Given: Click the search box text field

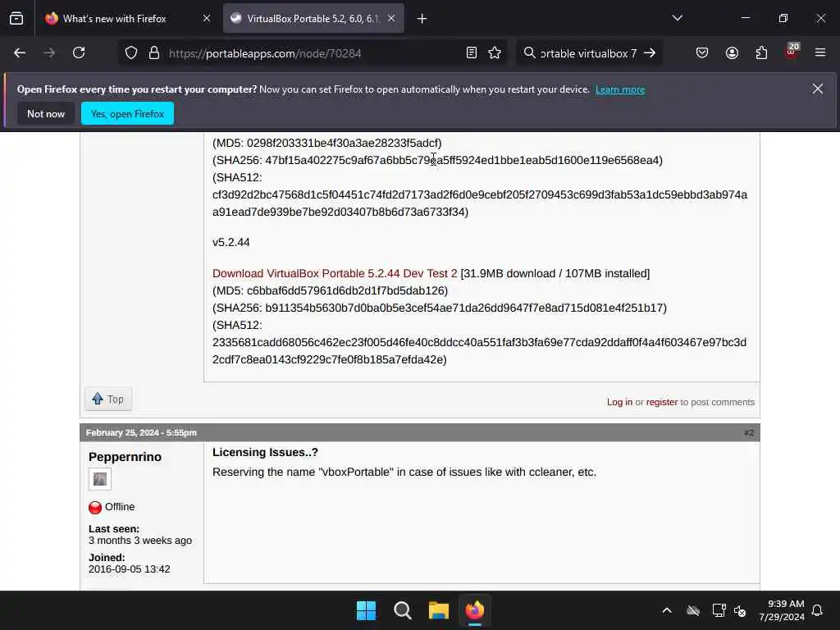Looking at the screenshot, I should pyautogui.click(x=588, y=53).
